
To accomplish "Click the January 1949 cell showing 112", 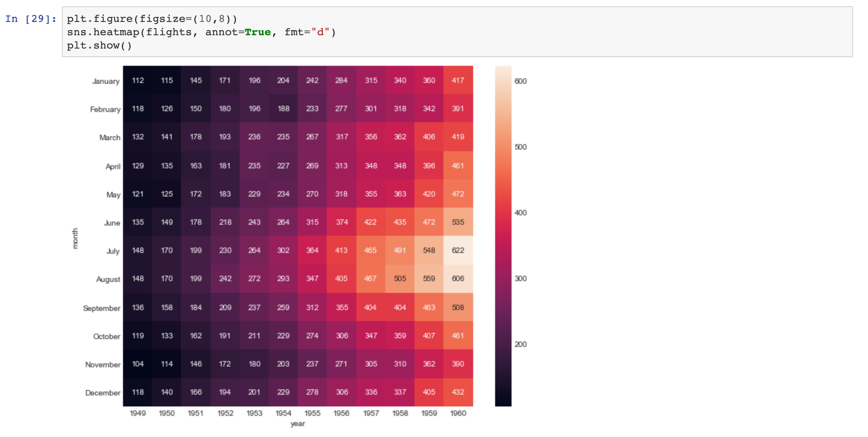I will click(138, 80).
